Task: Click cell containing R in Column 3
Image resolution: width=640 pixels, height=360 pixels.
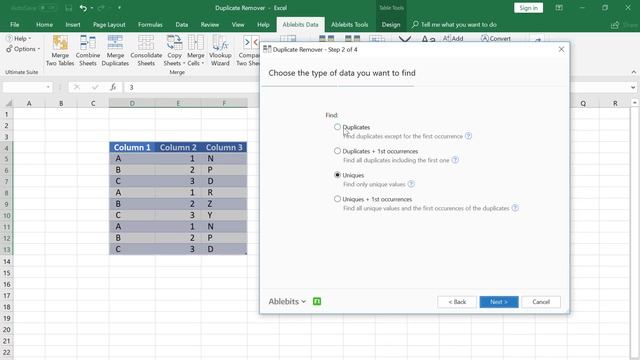Action: [224, 192]
